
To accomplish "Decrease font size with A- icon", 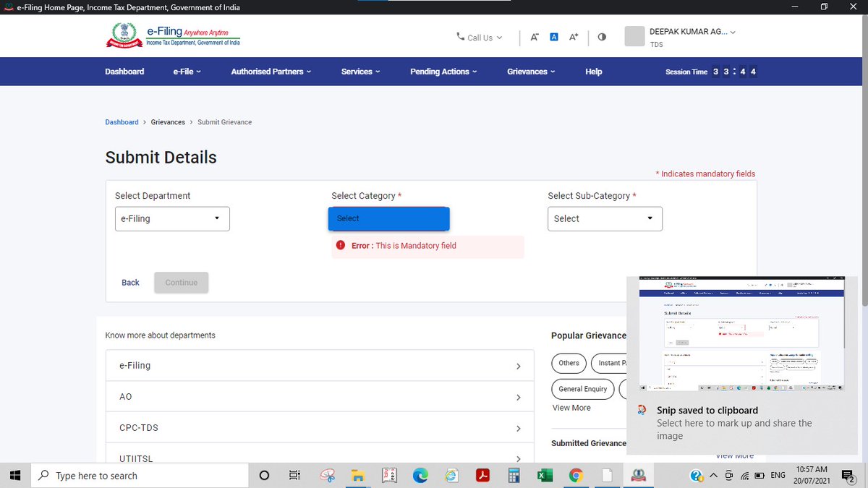I will point(535,37).
